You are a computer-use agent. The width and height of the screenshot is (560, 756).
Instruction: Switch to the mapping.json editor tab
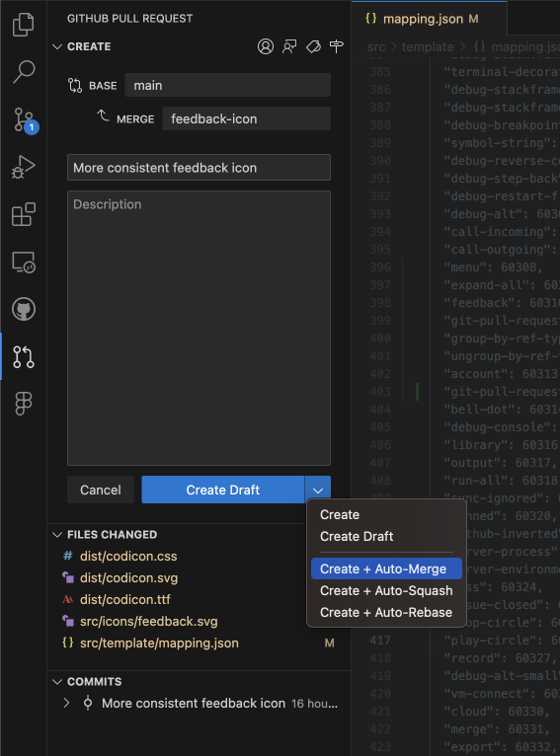(x=429, y=19)
